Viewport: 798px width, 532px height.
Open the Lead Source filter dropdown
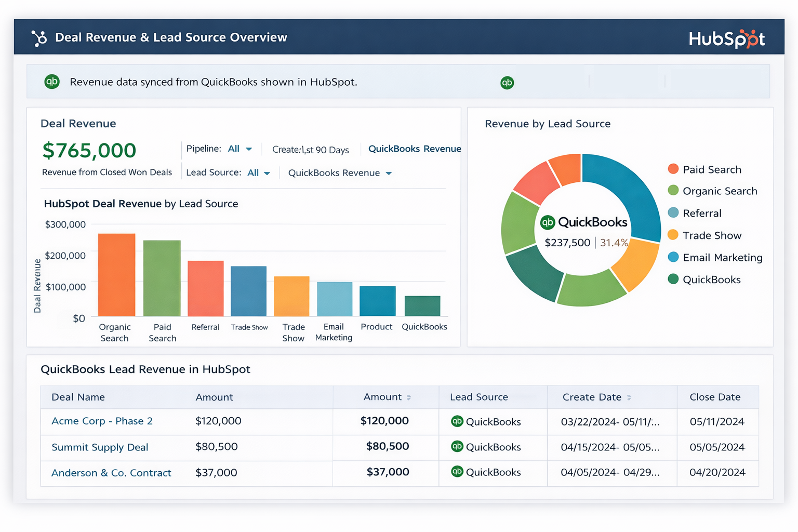258,172
